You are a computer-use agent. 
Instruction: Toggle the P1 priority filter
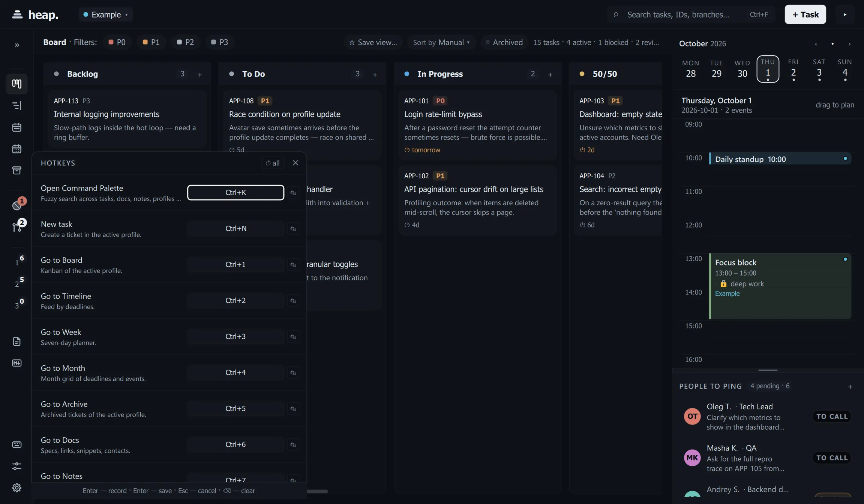151,42
